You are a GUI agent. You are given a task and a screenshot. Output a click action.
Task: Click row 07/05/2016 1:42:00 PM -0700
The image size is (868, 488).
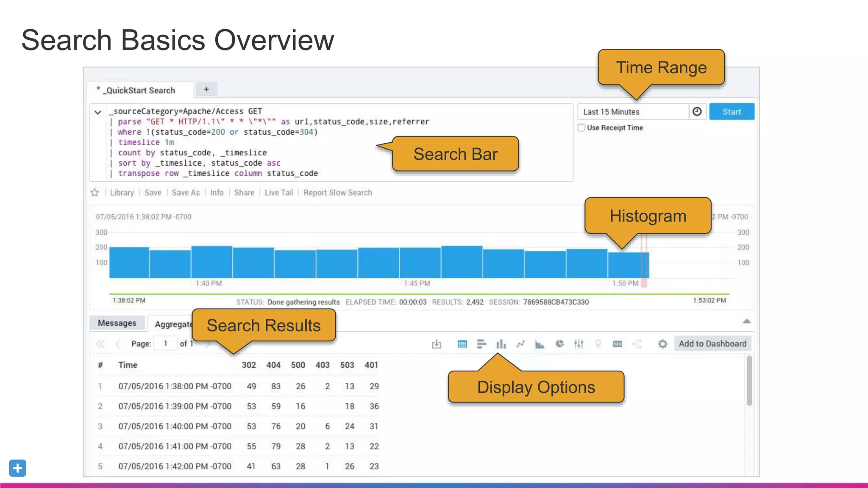point(238,466)
